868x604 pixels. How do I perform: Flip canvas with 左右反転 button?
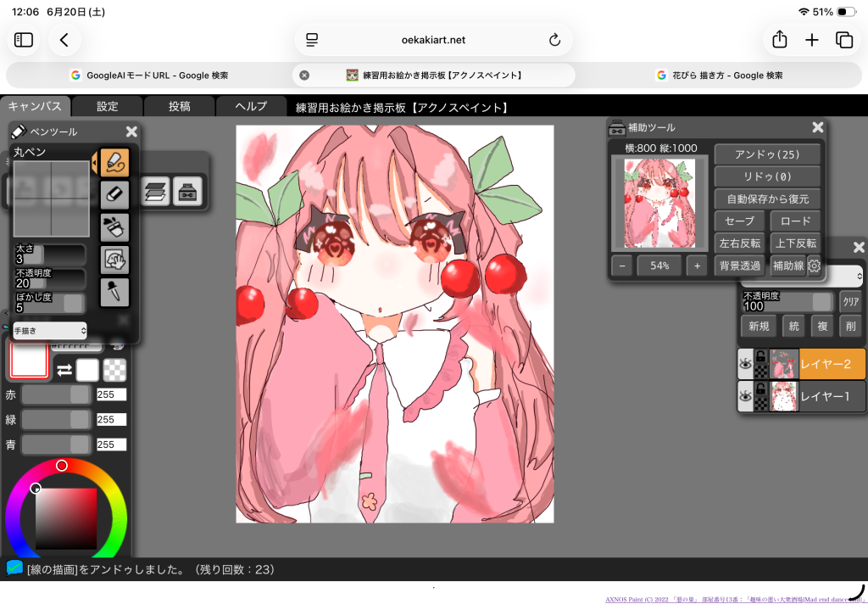[739, 243]
